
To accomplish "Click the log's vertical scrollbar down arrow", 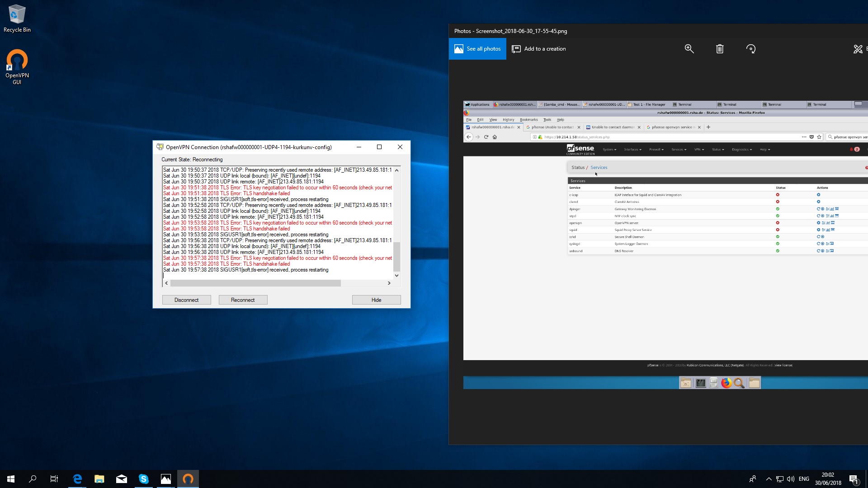I will click(x=396, y=275).
